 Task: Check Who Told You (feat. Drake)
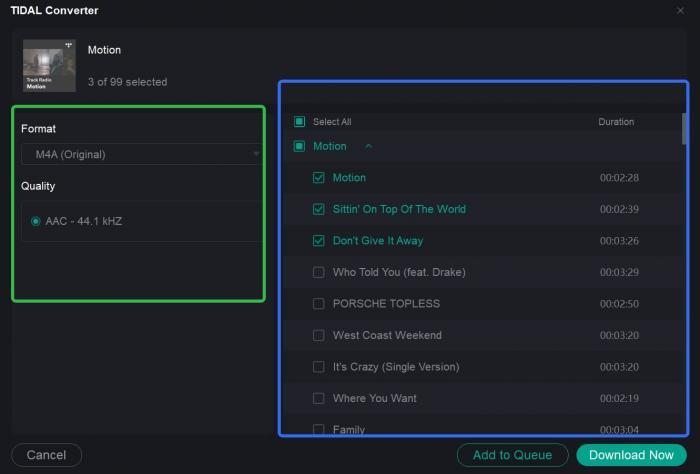tap(319, 272)
